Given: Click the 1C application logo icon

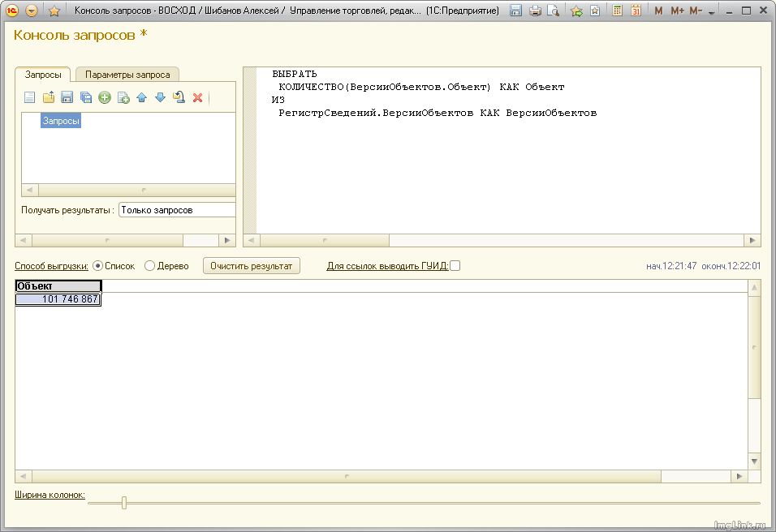Looking at the screenshot, I should 12,11.
